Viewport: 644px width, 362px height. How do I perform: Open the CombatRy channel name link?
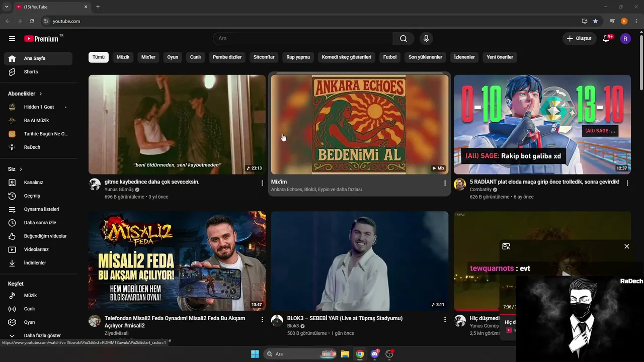click(x=480, y=190)
